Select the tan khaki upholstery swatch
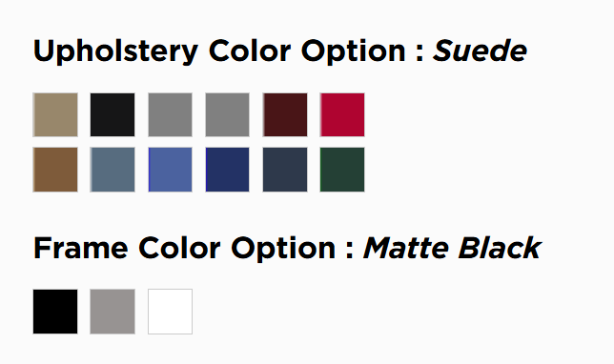This screenshot has width=614, height=364. 55,114
